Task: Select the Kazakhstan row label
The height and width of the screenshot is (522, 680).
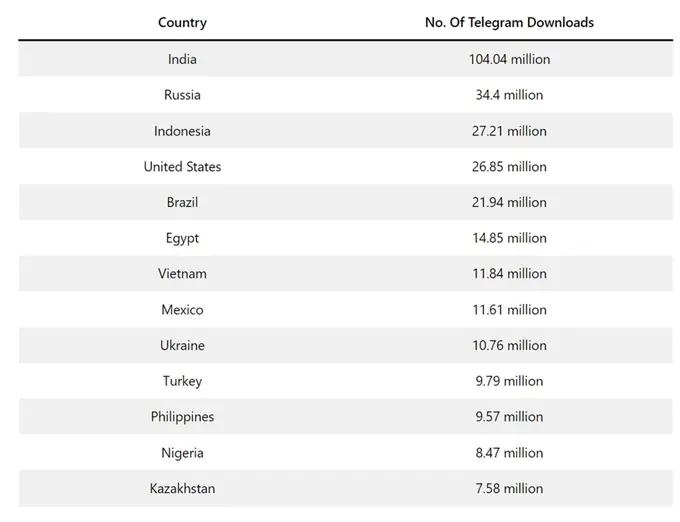Action: coord(182,489)
